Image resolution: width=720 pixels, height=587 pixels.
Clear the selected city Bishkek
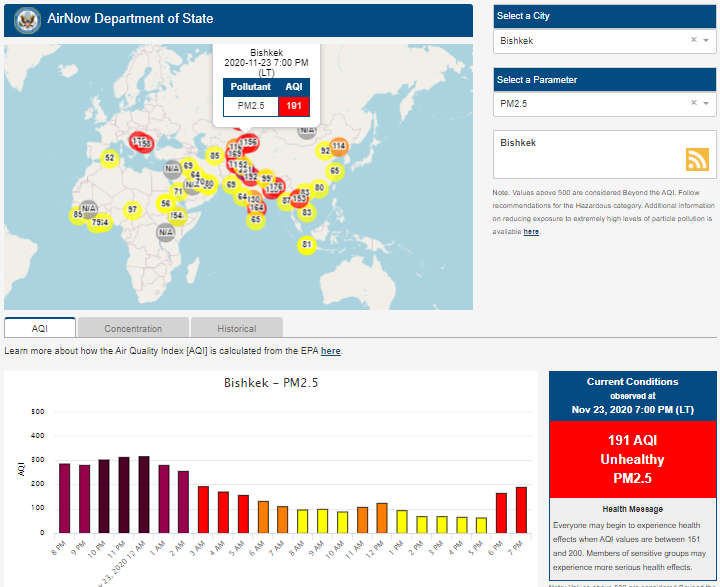tap(693, 41)
